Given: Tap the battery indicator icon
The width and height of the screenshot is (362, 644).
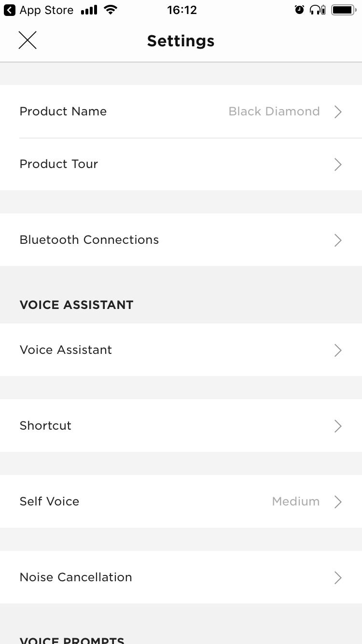Looking at the screenshot, I should [344, 10].
